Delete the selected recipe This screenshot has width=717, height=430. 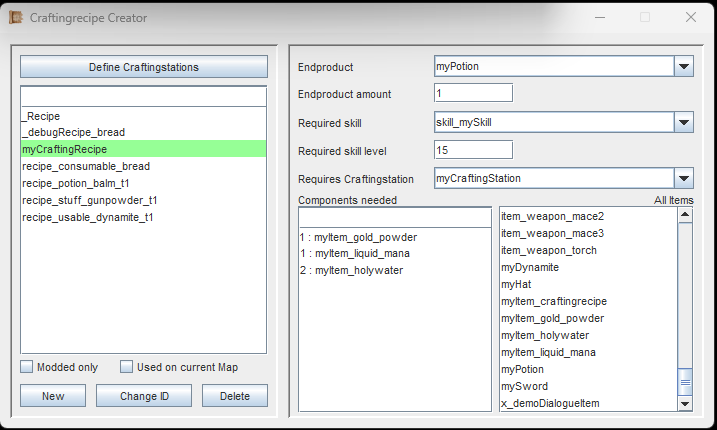pyautogui.click(x=234, y=396)
